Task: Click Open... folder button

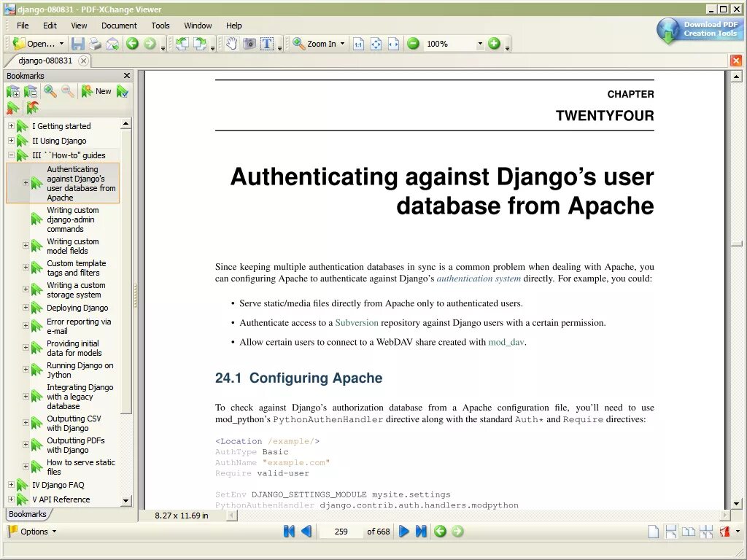Action: click(34, 44)
